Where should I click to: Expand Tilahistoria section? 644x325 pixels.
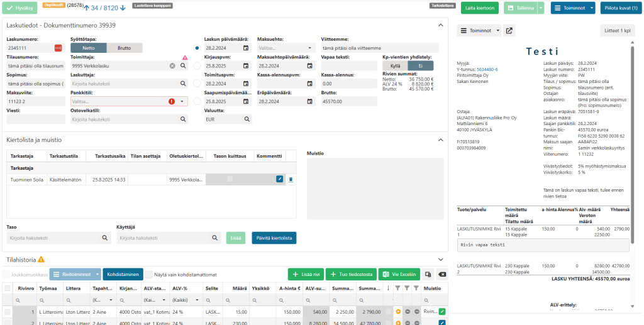click(441, 260)
